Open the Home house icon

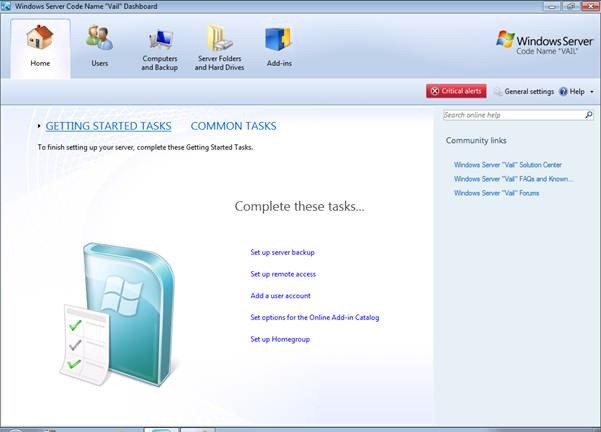point(39,37)
